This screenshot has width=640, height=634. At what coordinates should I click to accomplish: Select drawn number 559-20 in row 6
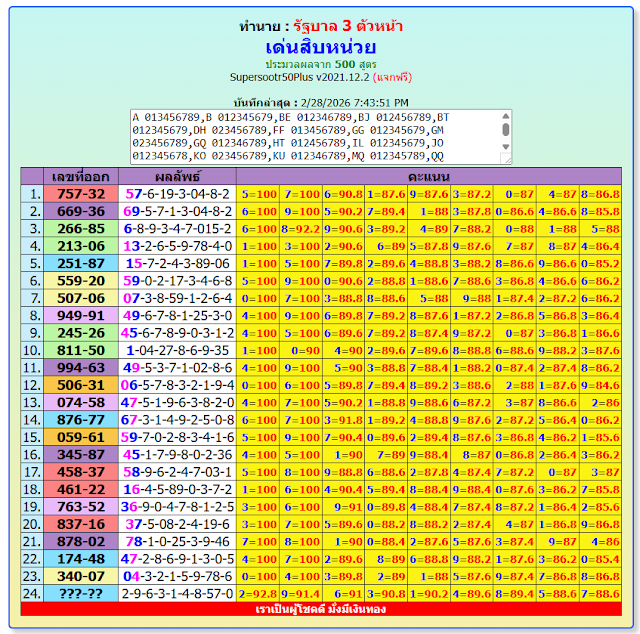click(x=81, y=281)
